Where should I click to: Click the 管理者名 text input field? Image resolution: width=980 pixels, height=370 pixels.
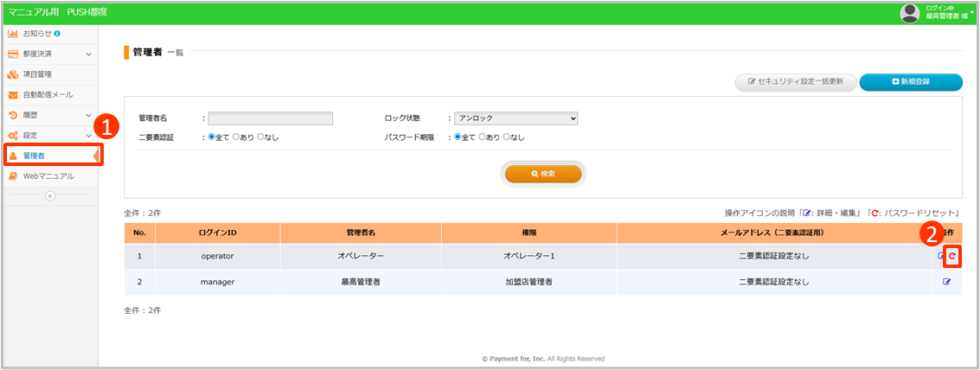(x=270, y=118)
